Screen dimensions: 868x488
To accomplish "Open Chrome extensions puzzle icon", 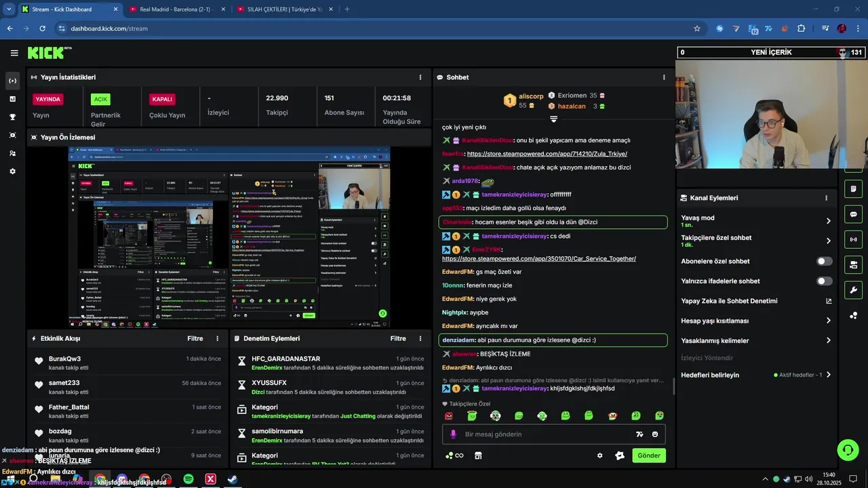I will click(802, 28).
